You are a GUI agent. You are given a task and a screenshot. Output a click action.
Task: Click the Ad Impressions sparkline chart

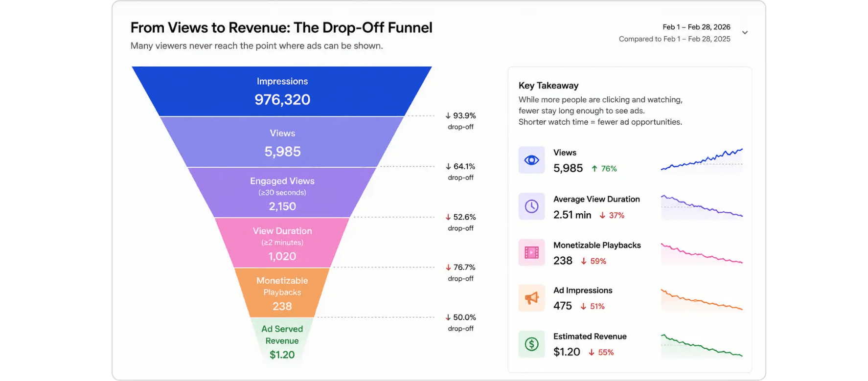[x=702, y=299]
